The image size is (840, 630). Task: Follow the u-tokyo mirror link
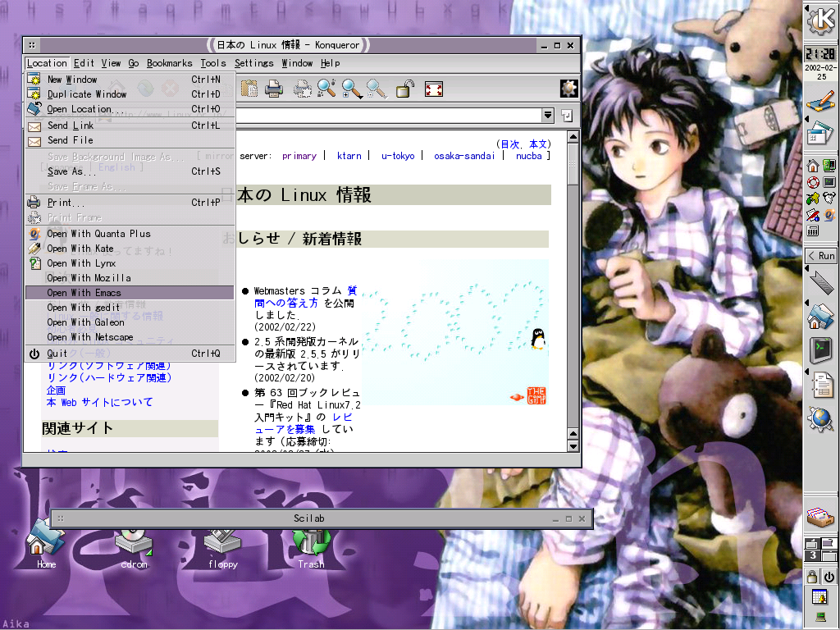coord(398,156)
